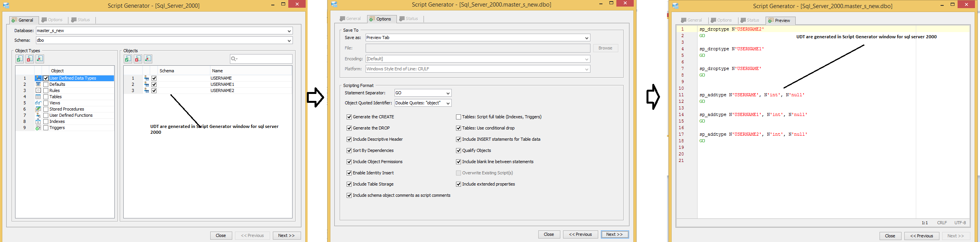This screenshot has width=980, height=242.
Task: Click << Previous in the Options window
Action: click(x=580, y=234)
